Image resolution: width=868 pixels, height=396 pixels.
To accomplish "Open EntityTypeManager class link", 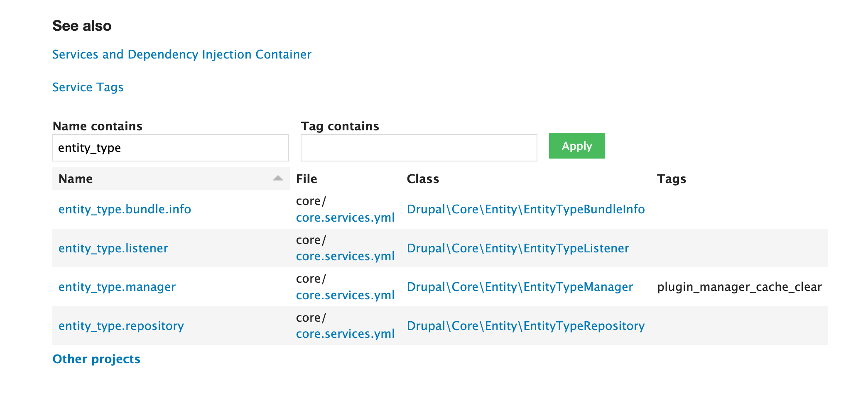I will [x=520, y=287].
